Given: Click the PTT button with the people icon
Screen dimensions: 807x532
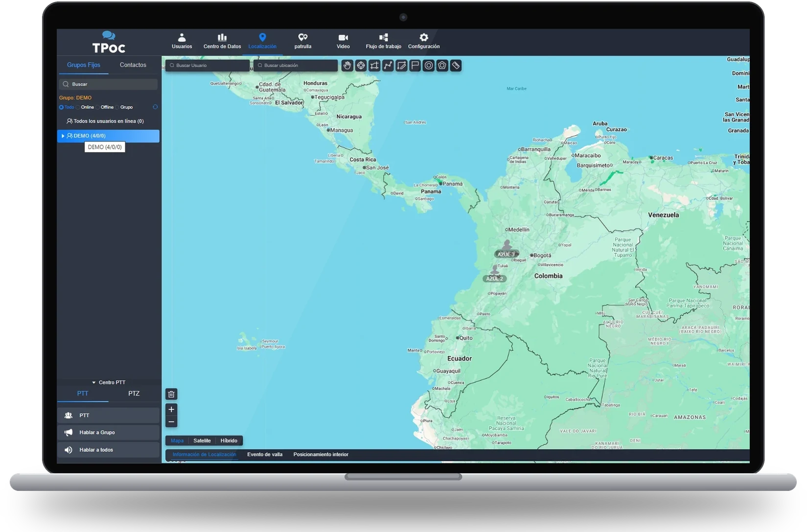Looking at the screenshot, I should click(x=109, y=416).
